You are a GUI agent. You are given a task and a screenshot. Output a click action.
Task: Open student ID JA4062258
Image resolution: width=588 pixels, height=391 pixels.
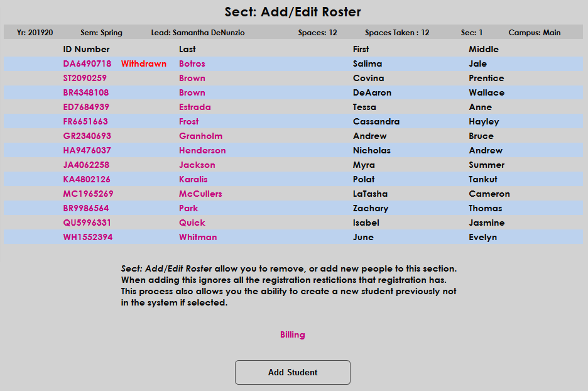[88, 165]
